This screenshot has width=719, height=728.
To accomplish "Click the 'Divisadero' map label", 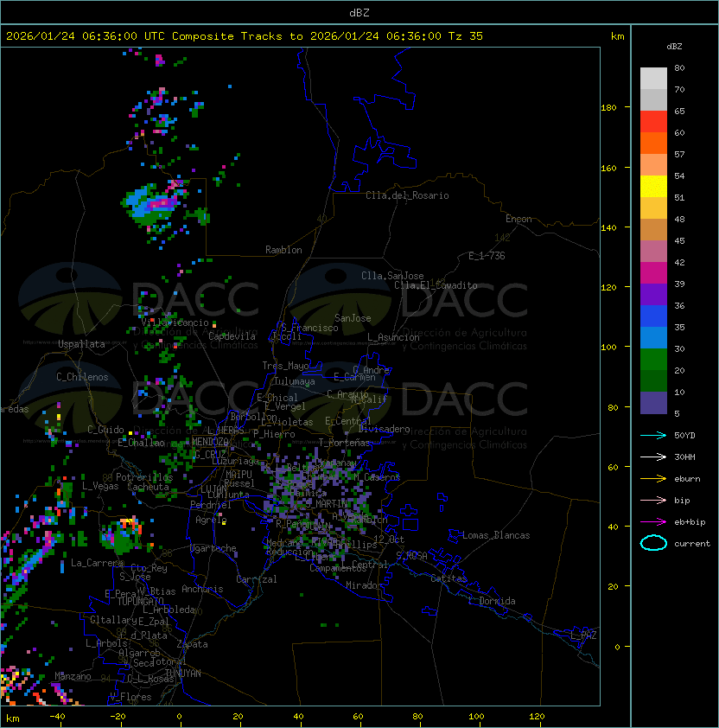I will click(384, 429).
